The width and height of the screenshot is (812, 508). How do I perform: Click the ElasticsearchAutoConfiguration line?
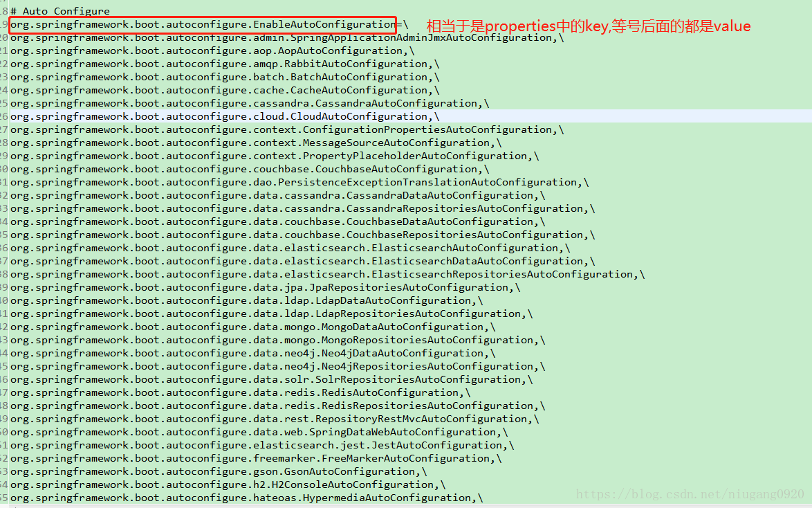(x=290, y=248)
